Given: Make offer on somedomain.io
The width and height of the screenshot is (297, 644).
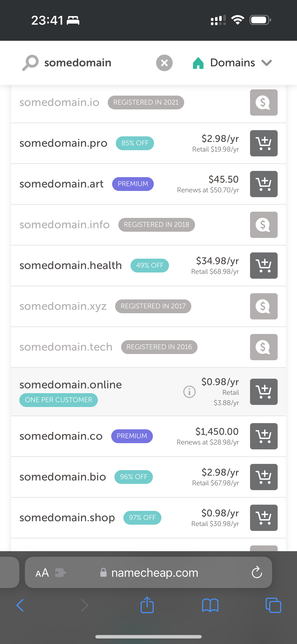Looking at the screenshot, I should pos(263,102).
